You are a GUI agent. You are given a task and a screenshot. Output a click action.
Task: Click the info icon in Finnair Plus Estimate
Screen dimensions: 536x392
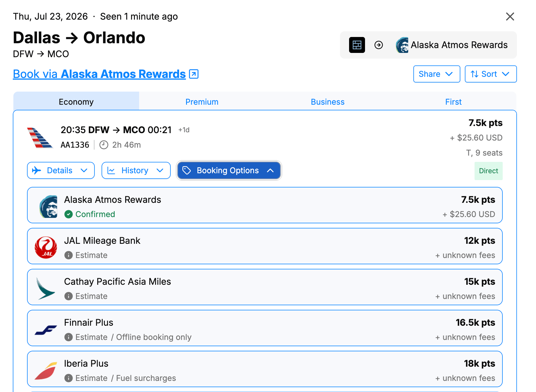pyautogui.click(x=68, y=337)
